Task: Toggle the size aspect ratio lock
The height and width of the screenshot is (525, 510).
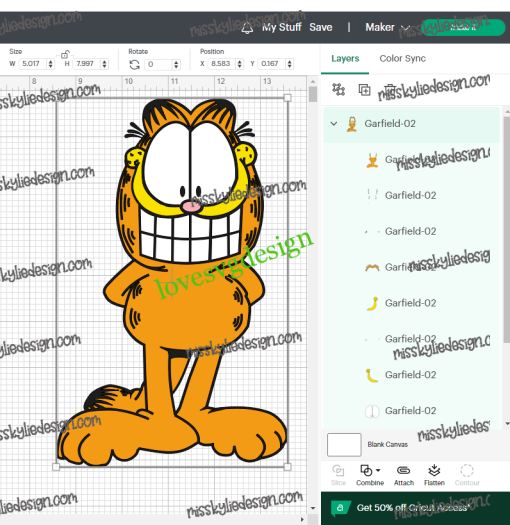Action: click(x=65, y=54)
